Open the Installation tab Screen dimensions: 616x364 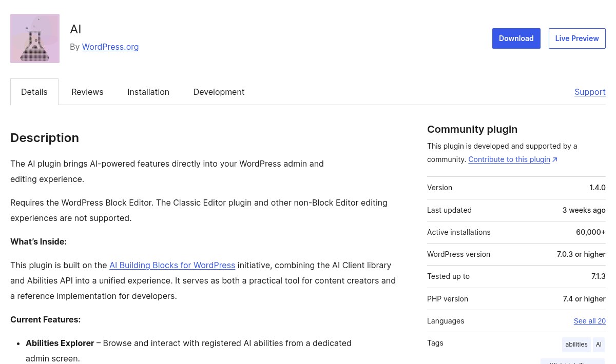148,92
